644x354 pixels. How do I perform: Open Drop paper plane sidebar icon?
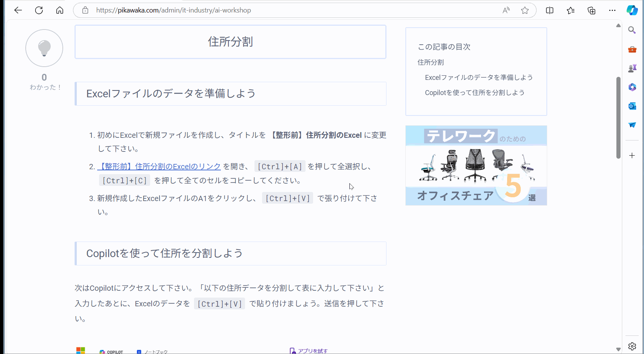(x=632, y=125)
